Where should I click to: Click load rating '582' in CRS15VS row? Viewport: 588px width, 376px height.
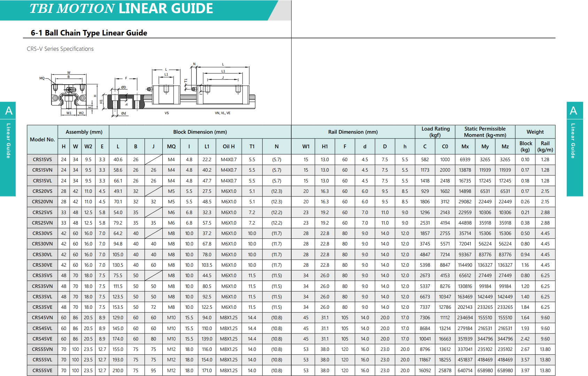tap(425, 159)
